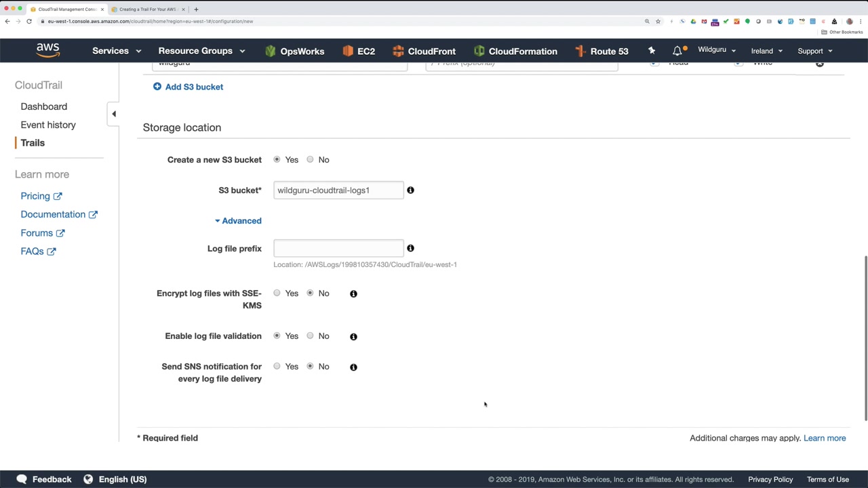Disable log file validation with No

point(310,335)
